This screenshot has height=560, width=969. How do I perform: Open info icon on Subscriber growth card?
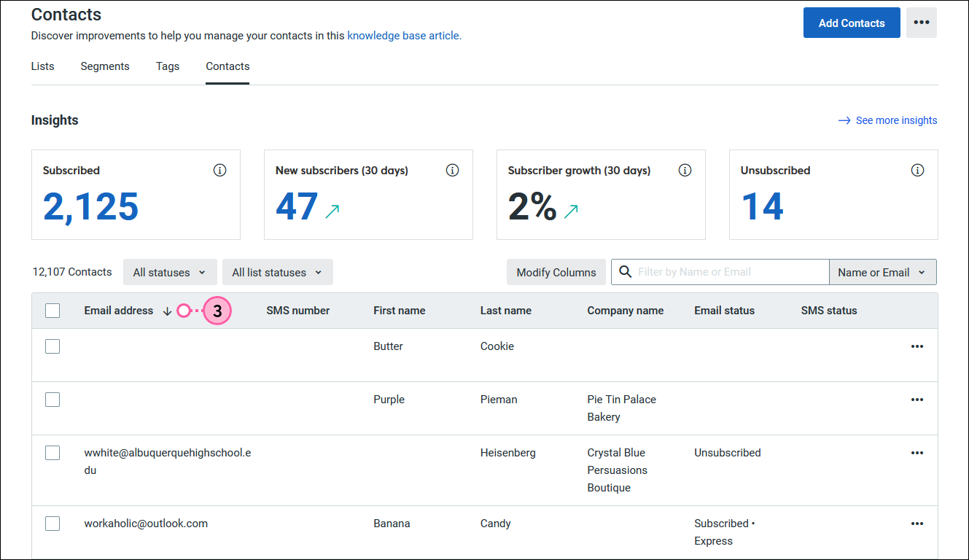(685, 170)
